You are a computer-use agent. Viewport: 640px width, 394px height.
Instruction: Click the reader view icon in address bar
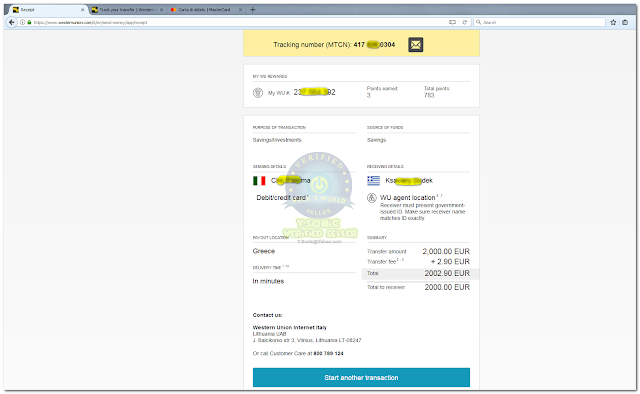[452, 22]
